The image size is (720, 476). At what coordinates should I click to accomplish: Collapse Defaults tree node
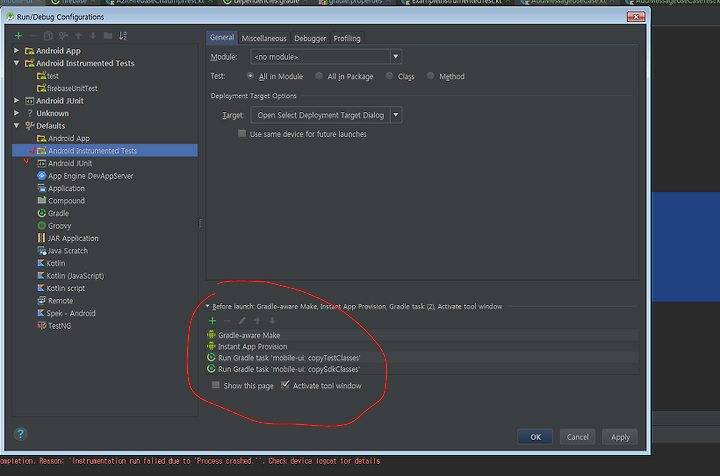(x=17, y=126)
